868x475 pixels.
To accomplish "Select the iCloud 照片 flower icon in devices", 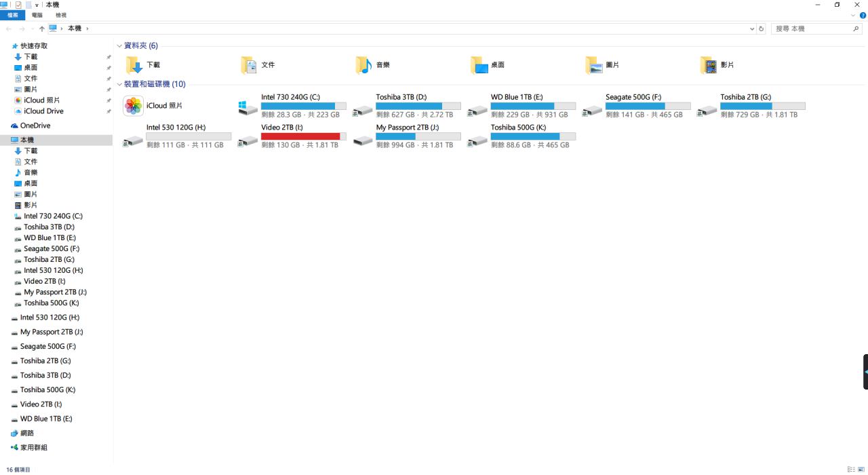I will [x=134, y=106].
